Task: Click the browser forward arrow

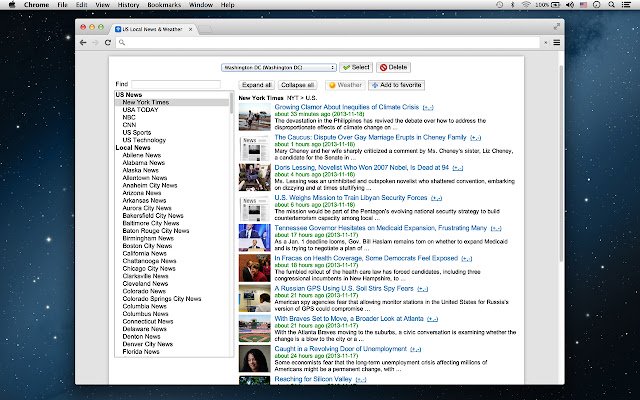Action: 95,42
